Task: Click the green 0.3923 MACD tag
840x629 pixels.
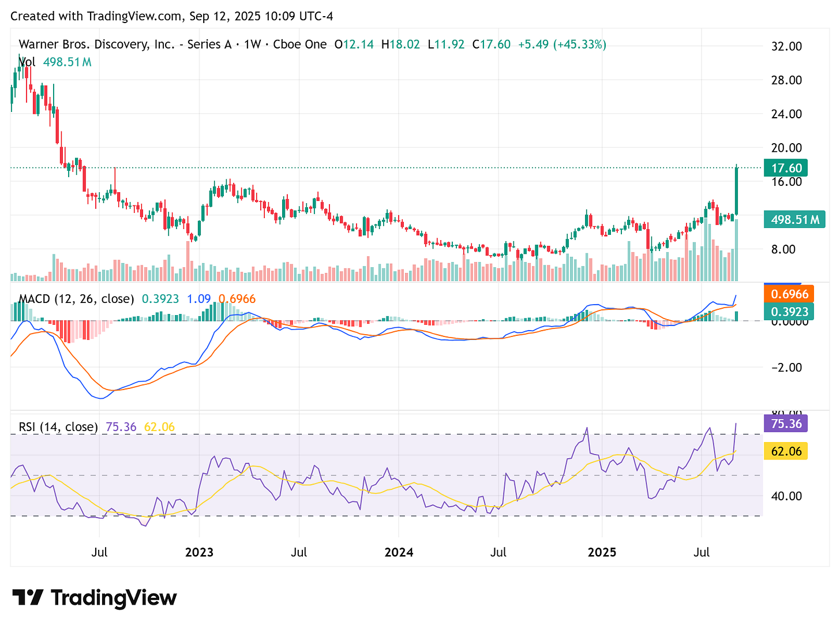Action: [789, 311]
